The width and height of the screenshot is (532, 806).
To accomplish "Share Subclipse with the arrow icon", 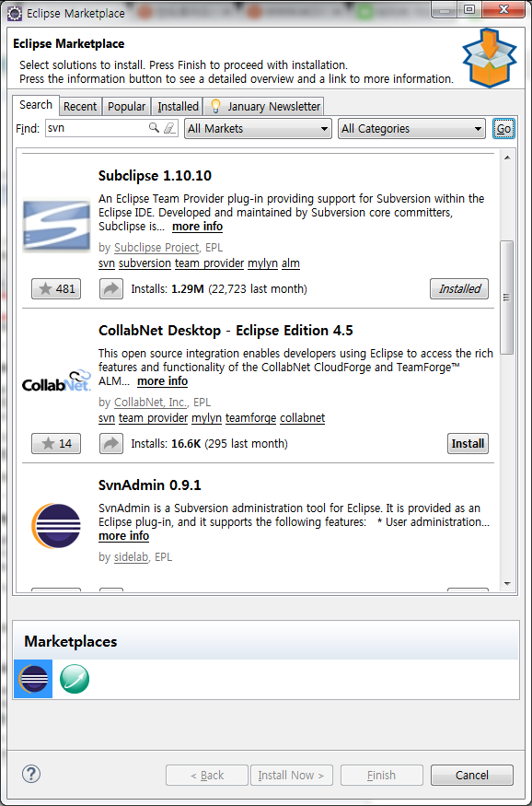I will click(x=111, y=289).
